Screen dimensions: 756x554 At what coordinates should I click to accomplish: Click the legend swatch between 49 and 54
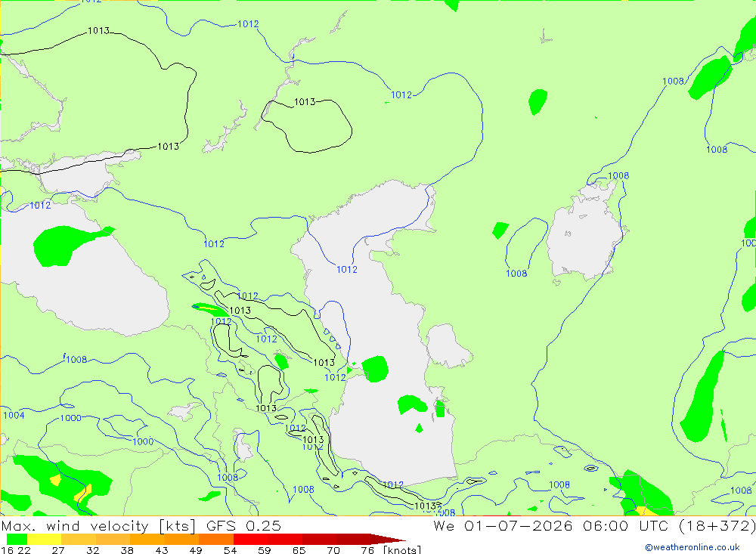(x=216, y=539)
